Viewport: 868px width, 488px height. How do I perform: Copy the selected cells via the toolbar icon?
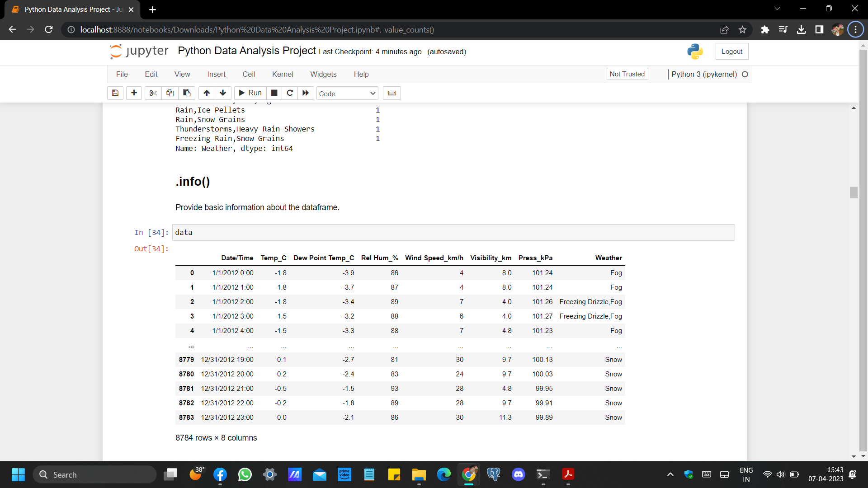pyautogui.click(x=170, y=93)
